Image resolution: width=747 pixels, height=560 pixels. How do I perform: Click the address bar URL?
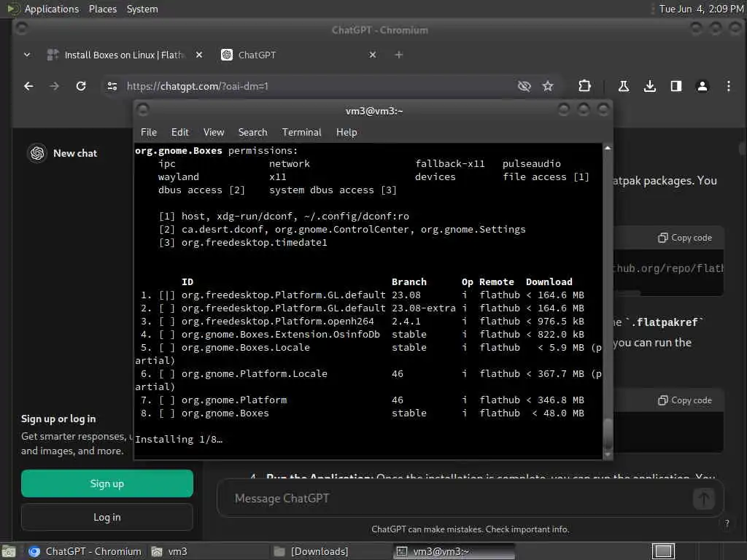coord(197,86)
